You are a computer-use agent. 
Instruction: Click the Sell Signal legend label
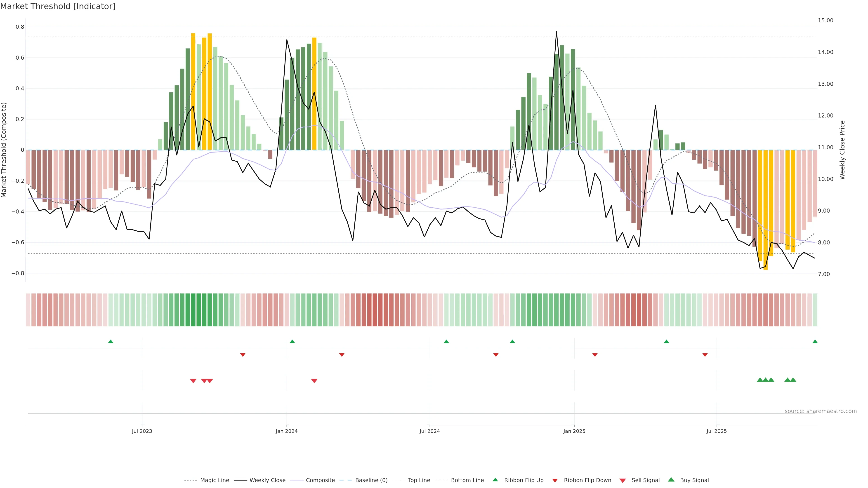tap(645, 480)
